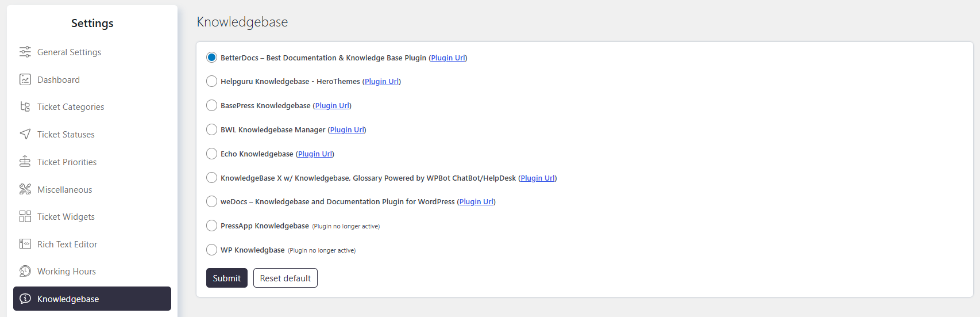Open BetterDocs Plugin Url link

(x=448, y=58)
